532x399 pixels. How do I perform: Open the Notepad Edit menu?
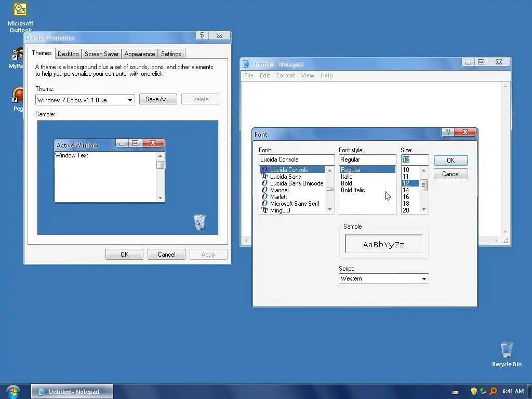pos(265,75)
